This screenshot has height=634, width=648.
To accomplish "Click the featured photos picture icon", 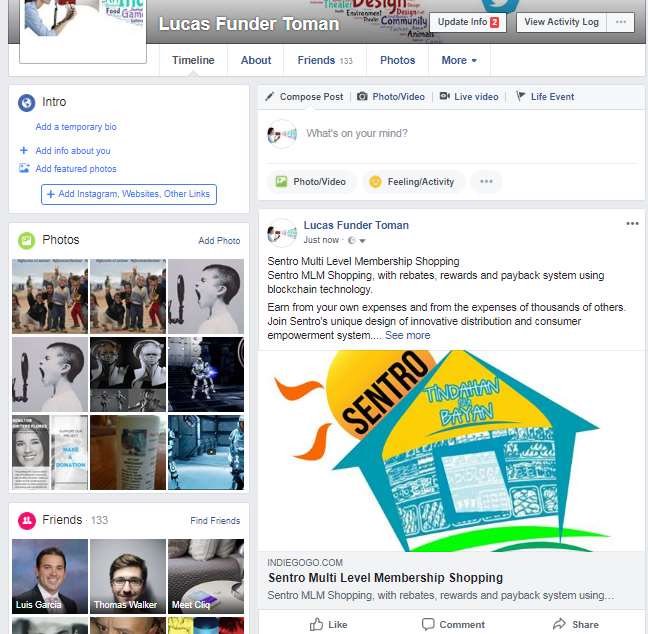I will coord(24,168).
